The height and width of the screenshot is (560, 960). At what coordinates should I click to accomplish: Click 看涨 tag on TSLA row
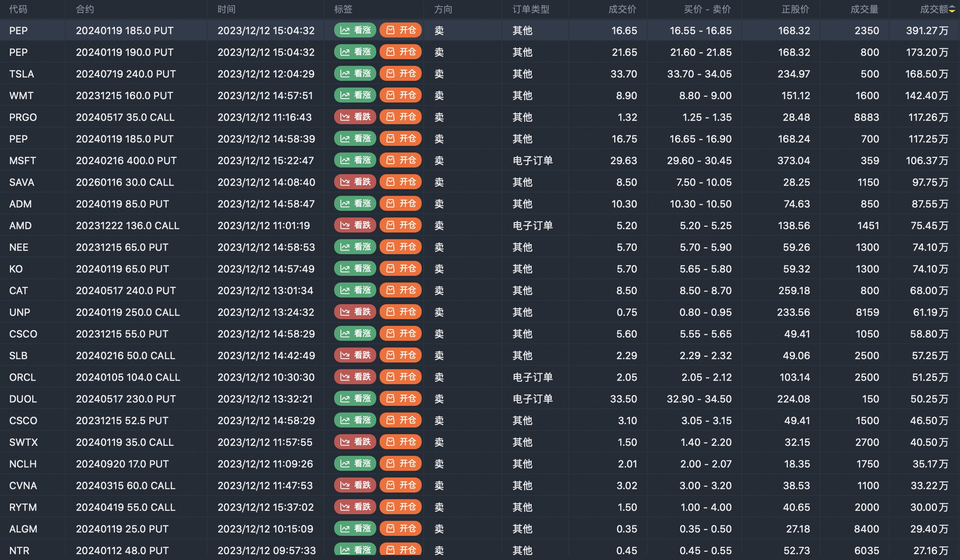[x=355, y=74]
